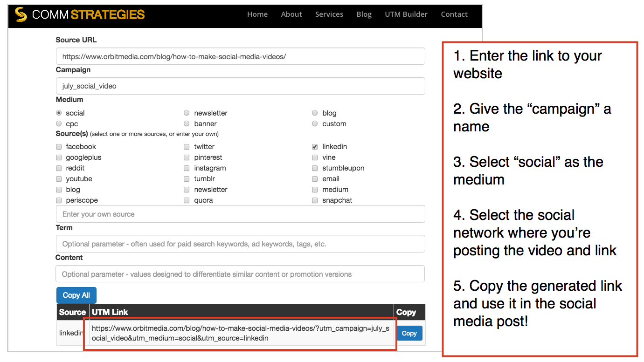Click the Enter your own source field

[x=240, y=214]
